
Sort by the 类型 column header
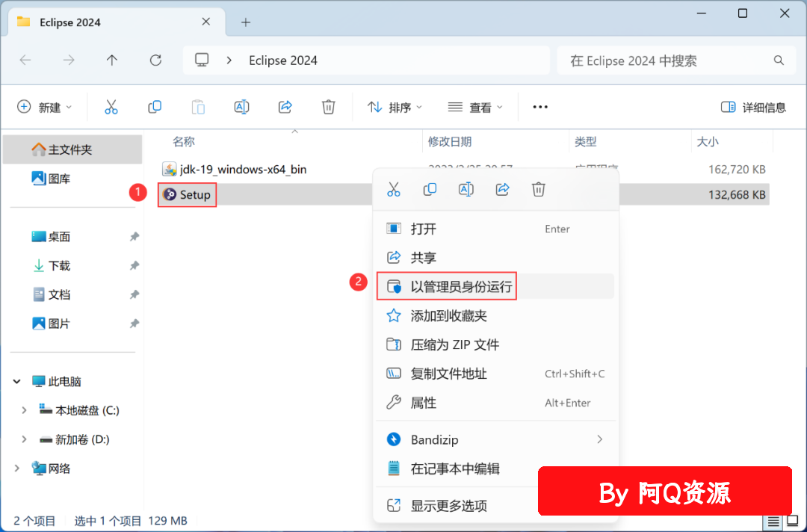[585, 141]
